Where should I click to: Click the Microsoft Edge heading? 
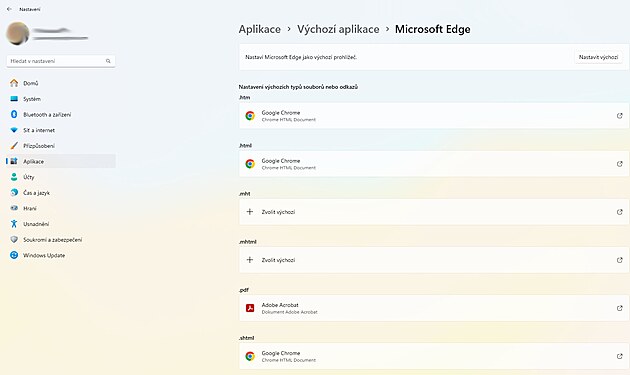pos(433,29)
